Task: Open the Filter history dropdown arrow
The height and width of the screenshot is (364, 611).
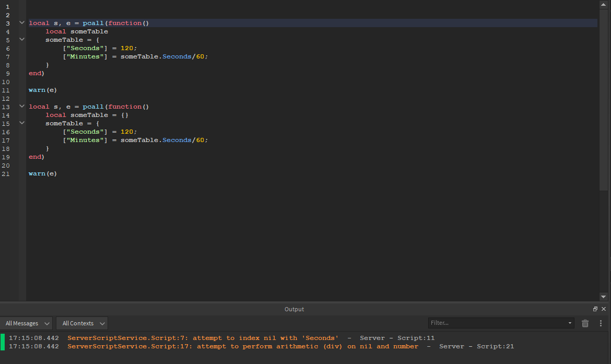Action: pyautogui.click(x=570, y=323)
